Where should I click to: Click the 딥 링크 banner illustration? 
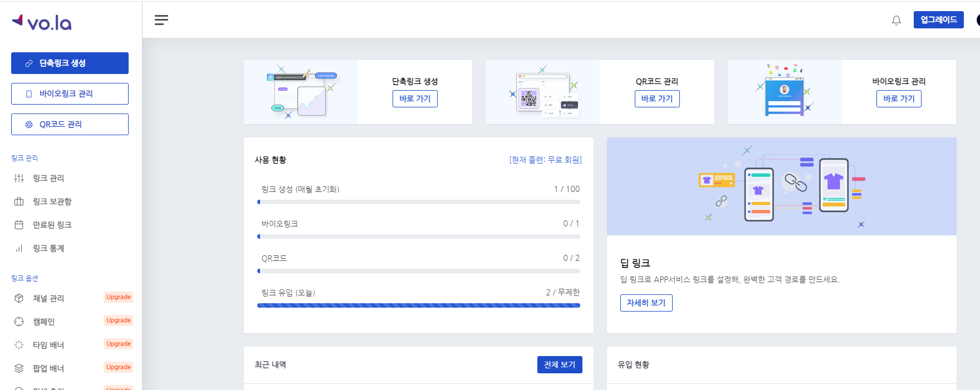pyautogui.click(x=782, y=186)
